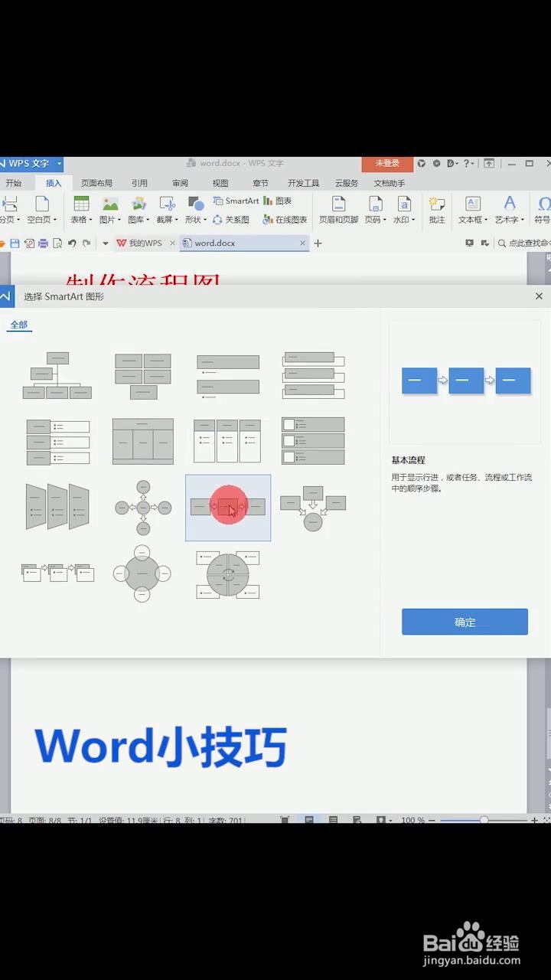This screenshot has width=551, height=980.
Task: Expand the 图片 dropdown arrow
Action: (x=119, y=220)
